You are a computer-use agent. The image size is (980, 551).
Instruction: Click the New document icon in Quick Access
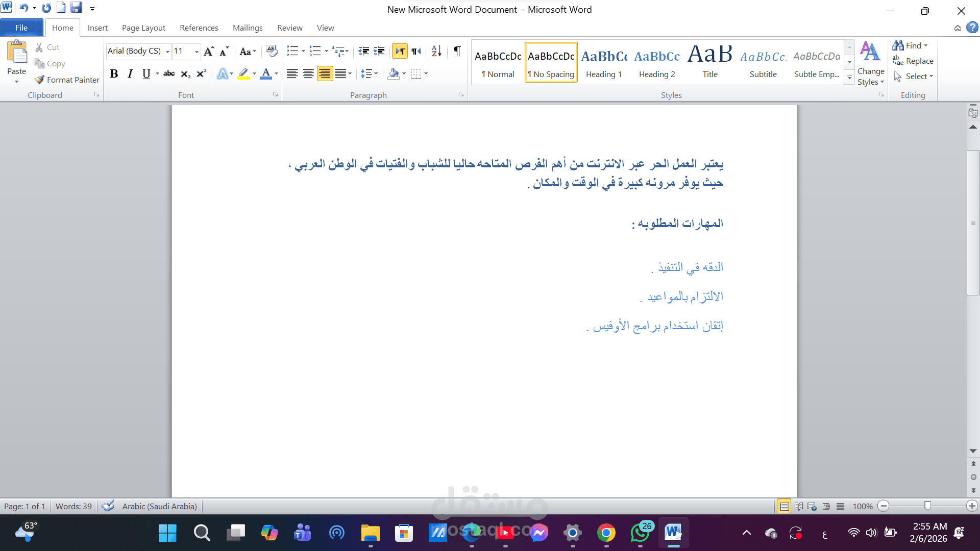[x=61, y=8]
